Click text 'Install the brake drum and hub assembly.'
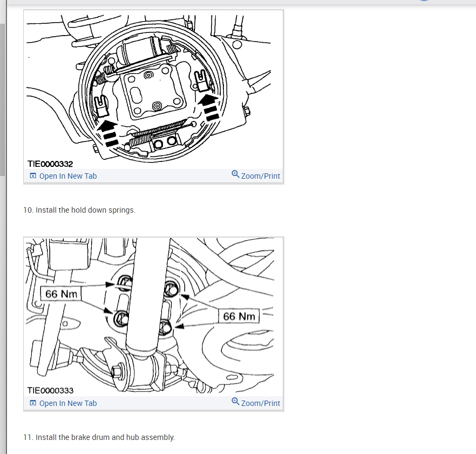 coord(105,437)
